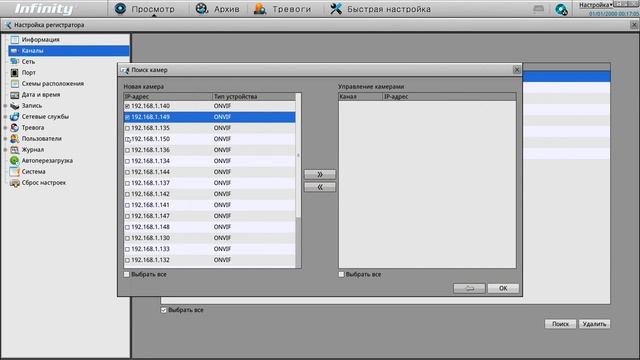Click the Журнал icon in sidebar
640x360 pixels.
(15, 150)
